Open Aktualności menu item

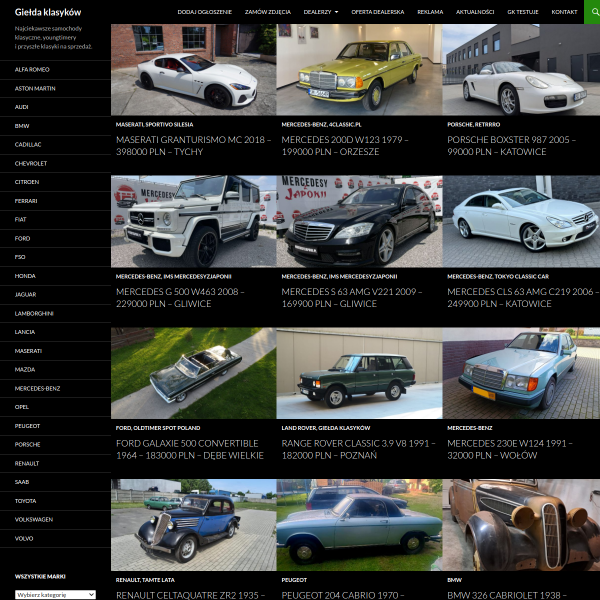475,12
